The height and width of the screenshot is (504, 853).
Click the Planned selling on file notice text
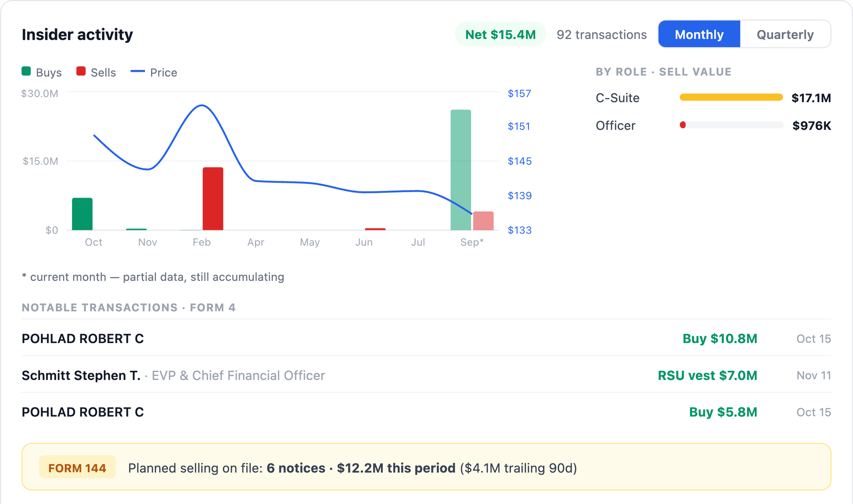[352, 468]
